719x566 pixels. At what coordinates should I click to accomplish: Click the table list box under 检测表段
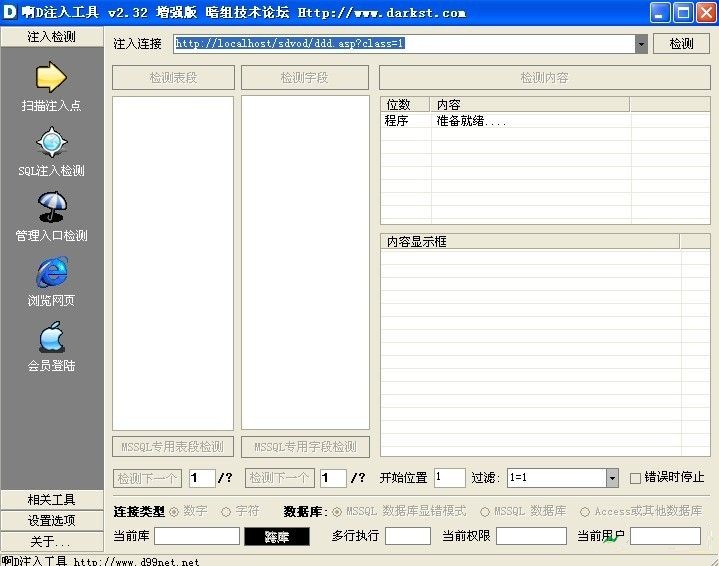tap(173, 263)
